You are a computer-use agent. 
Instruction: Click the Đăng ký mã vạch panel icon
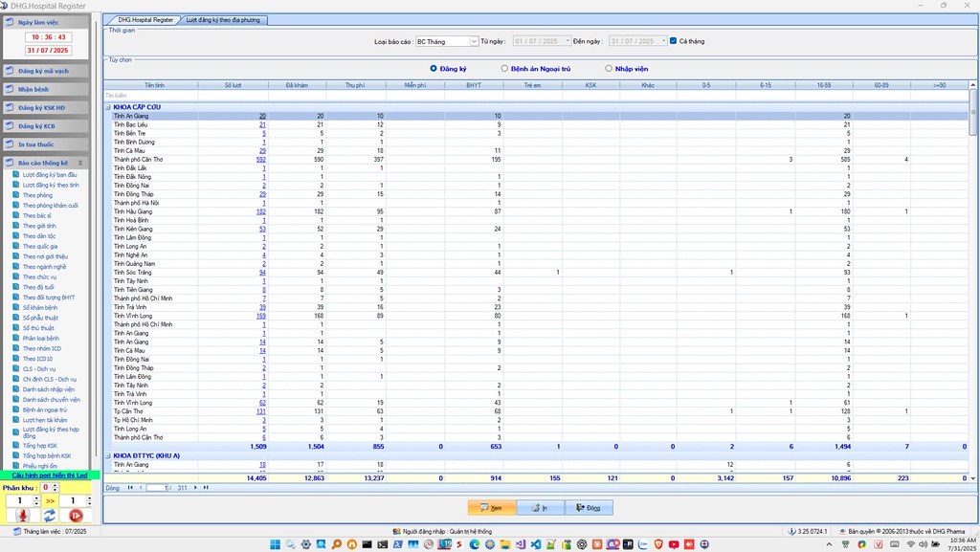click(x=10, y=71)
